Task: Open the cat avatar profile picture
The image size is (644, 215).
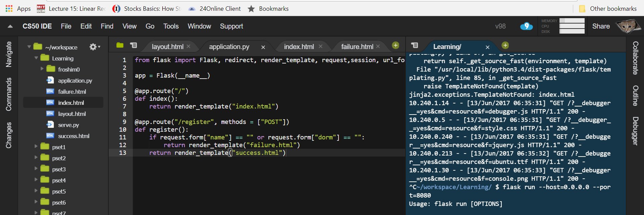Action: [628, 26]
